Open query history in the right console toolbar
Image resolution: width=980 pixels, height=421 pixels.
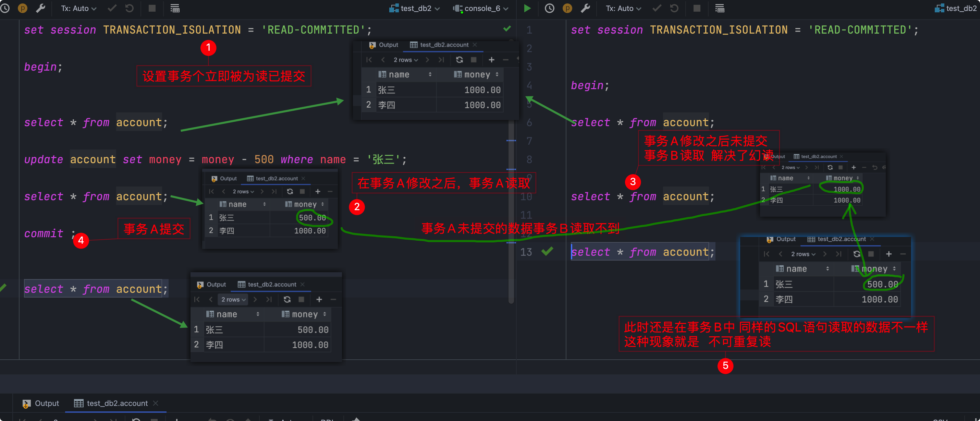[x=549, y=8]
